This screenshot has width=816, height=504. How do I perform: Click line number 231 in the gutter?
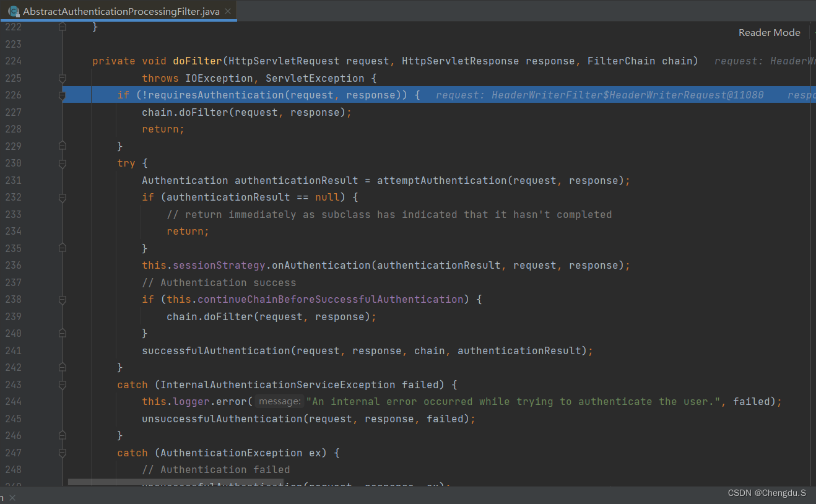tap(13, 180)
